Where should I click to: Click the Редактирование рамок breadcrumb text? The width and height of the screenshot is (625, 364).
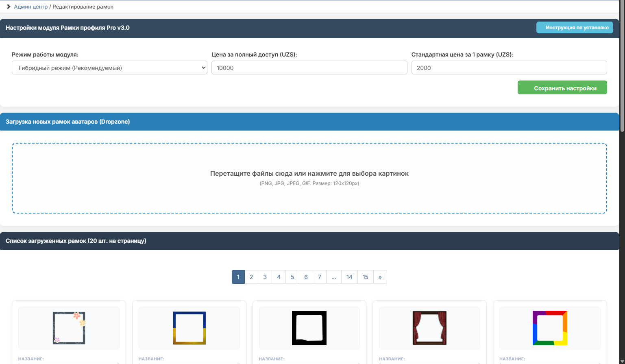(83, 7)
